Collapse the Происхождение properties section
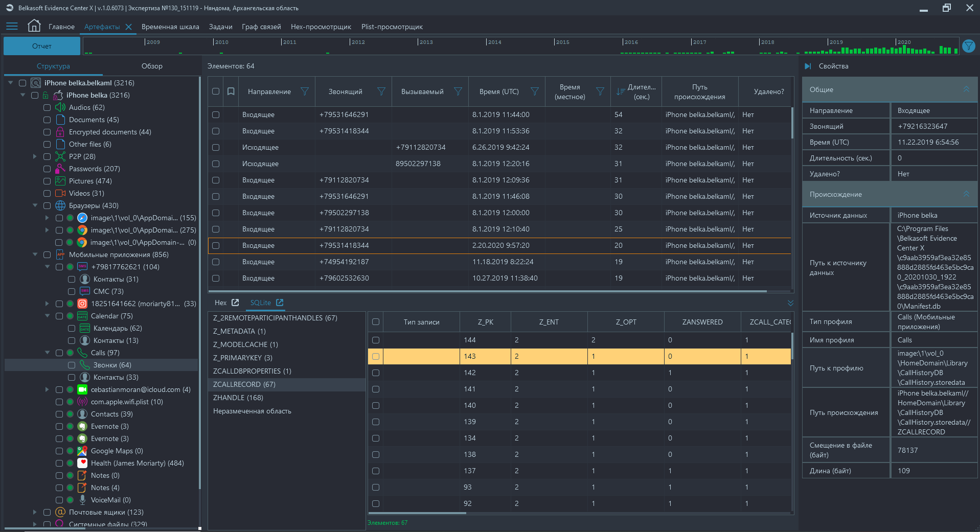Screen dimensions: 980x532 (966, 194)
